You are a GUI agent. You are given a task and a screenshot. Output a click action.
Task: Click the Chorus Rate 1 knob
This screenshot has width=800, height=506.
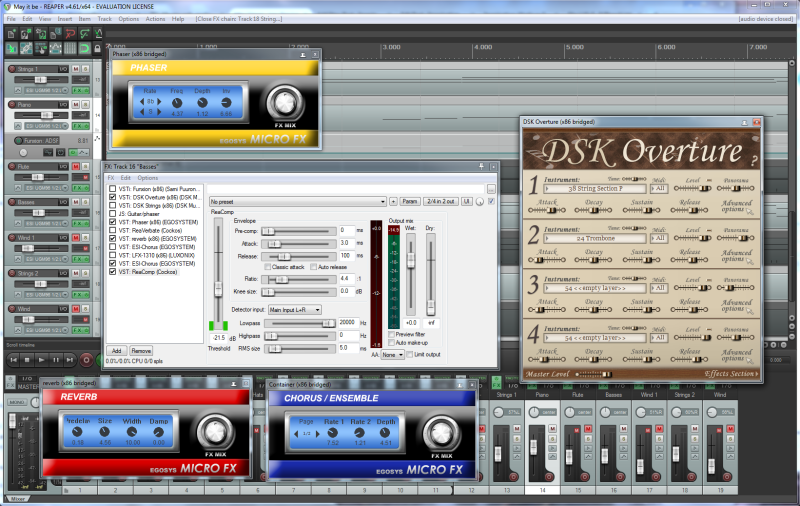[x=333, y=433]
